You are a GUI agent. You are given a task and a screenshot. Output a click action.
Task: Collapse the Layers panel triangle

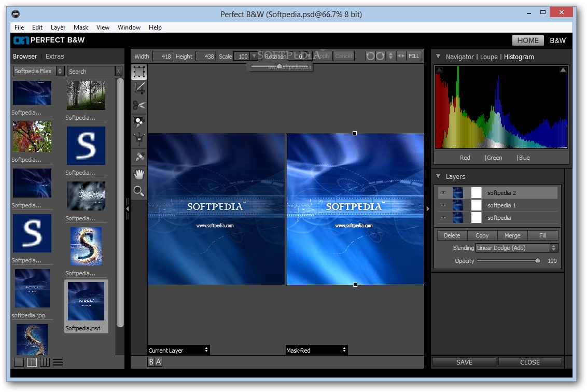click(x=438, y=176)
